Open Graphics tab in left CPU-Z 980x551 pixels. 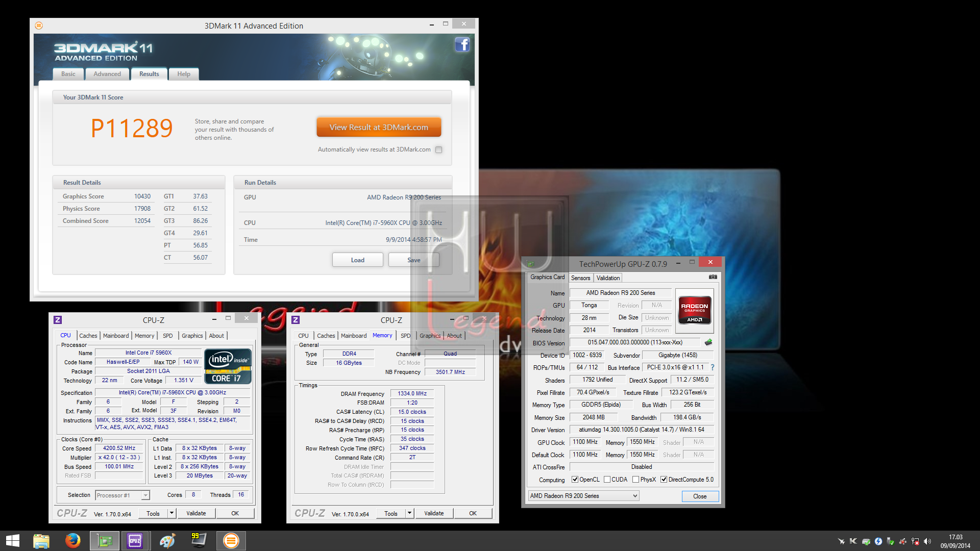coord(192,336)
